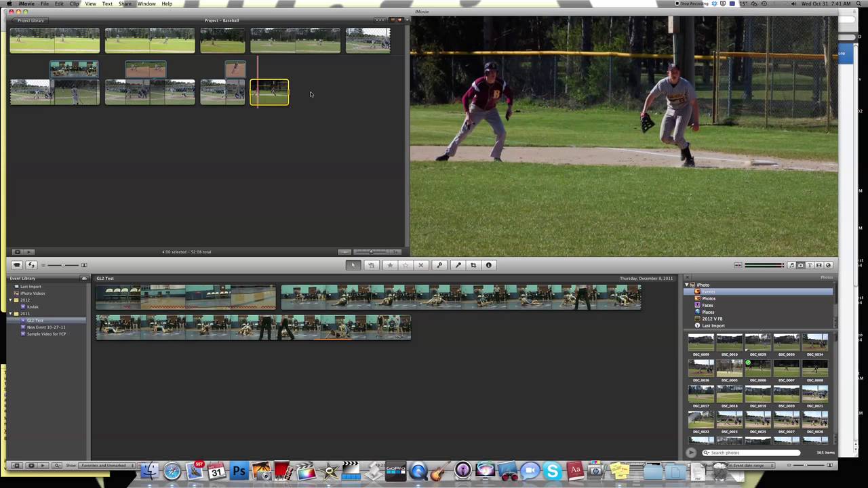Screen dimensions: 868x488
Task: Click the Project Library button
Action: [30, 20]
